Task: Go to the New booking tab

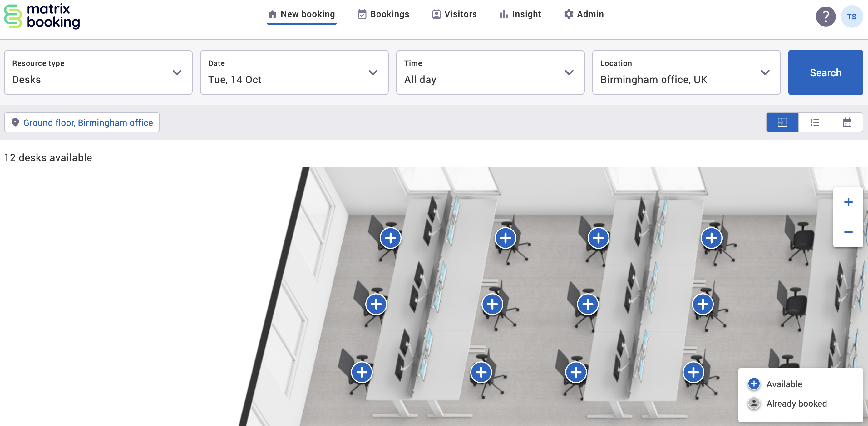Action: click(x=302, y=14)
